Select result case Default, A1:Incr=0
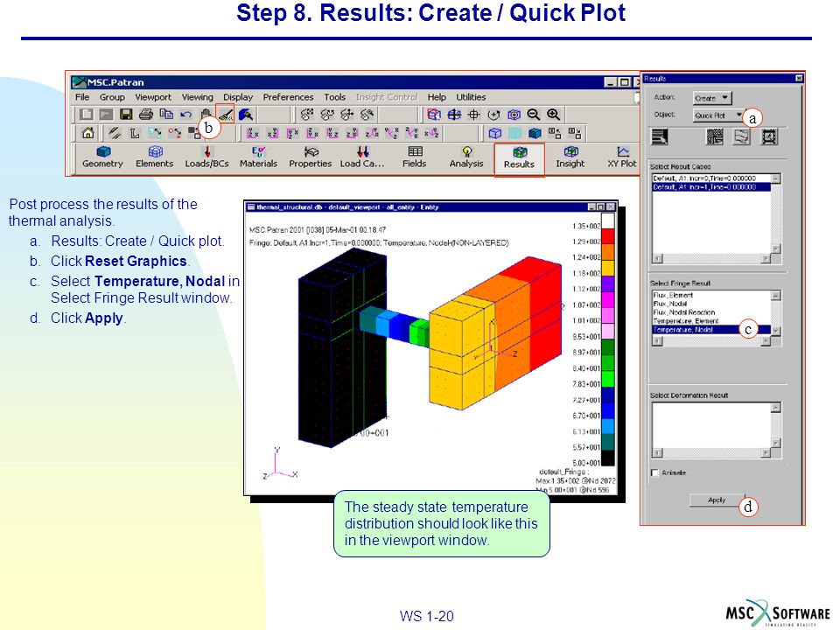 click(x=711, y=178)
